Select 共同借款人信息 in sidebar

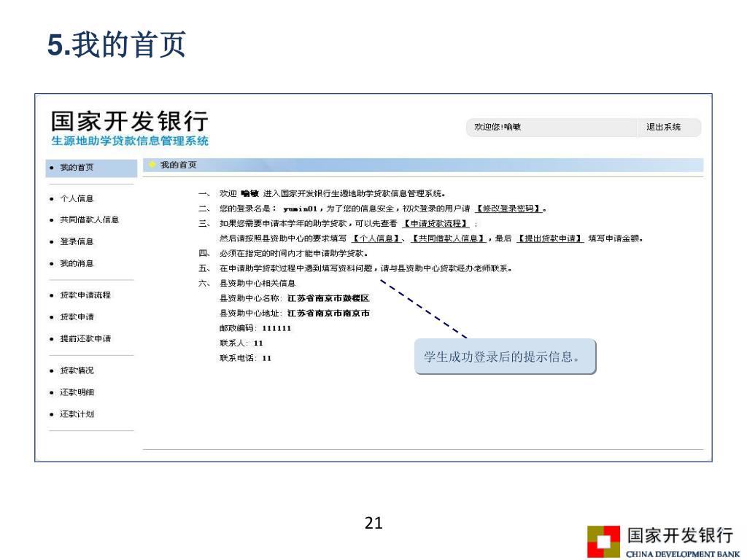pyautogui.click(x=89, y=219)
